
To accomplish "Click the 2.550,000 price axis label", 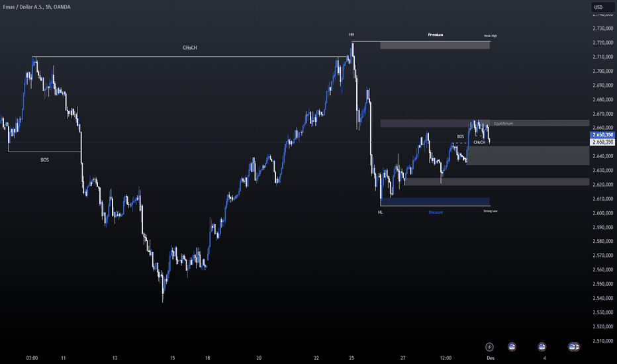I will coord(603,284).
